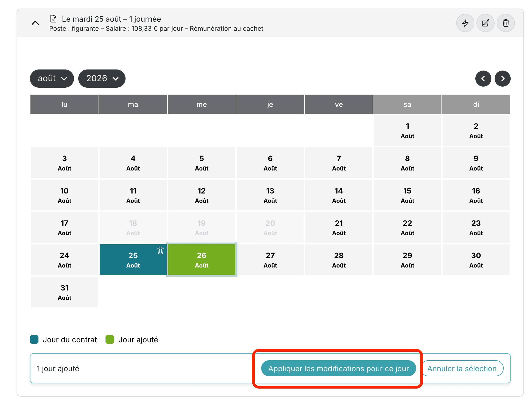Select 31 Août in the calendar
This screenshot has height=403, width=532.
64,292
